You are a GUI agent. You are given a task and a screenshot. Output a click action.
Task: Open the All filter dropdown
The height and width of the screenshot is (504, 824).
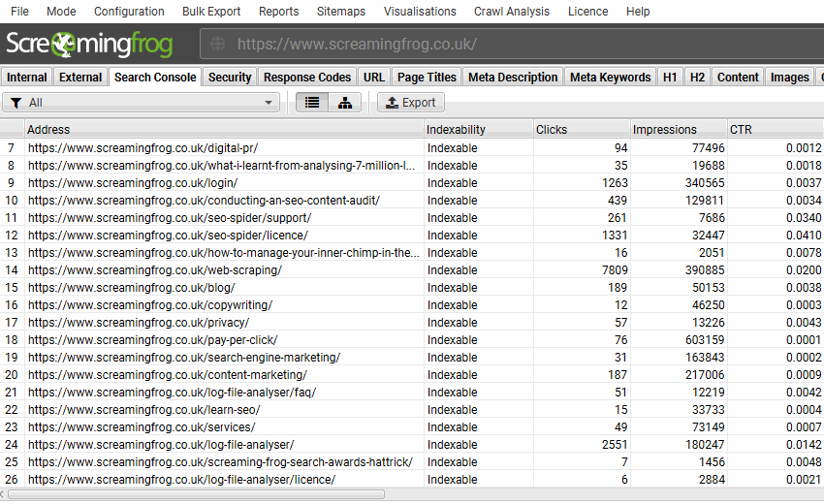click(141, 103)
